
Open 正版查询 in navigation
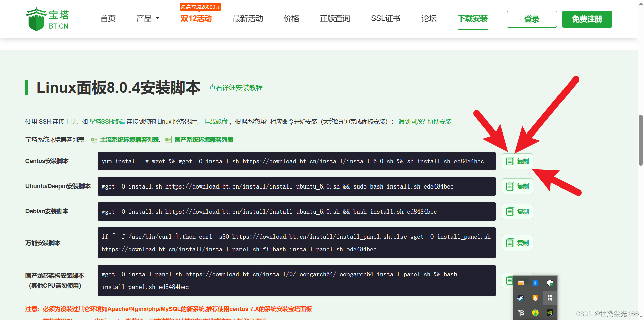[335, 19]
